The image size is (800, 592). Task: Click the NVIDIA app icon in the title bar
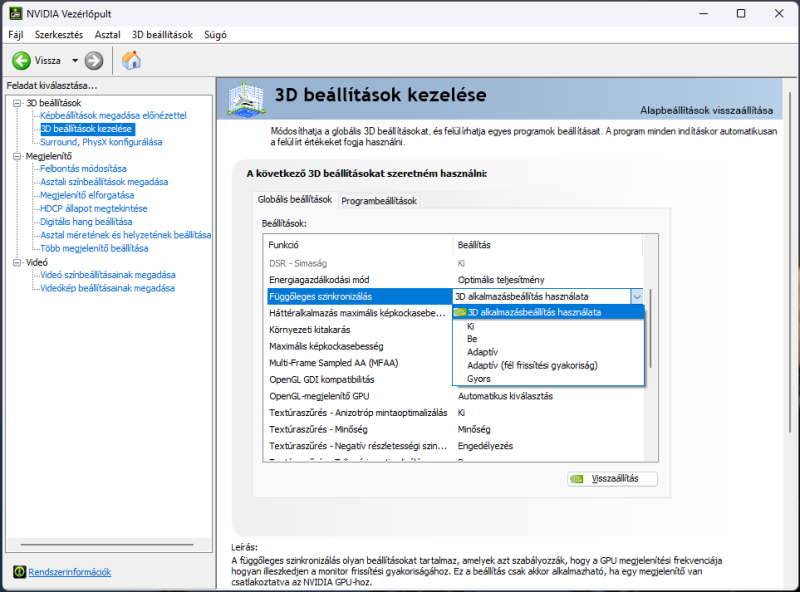point(16,13)
